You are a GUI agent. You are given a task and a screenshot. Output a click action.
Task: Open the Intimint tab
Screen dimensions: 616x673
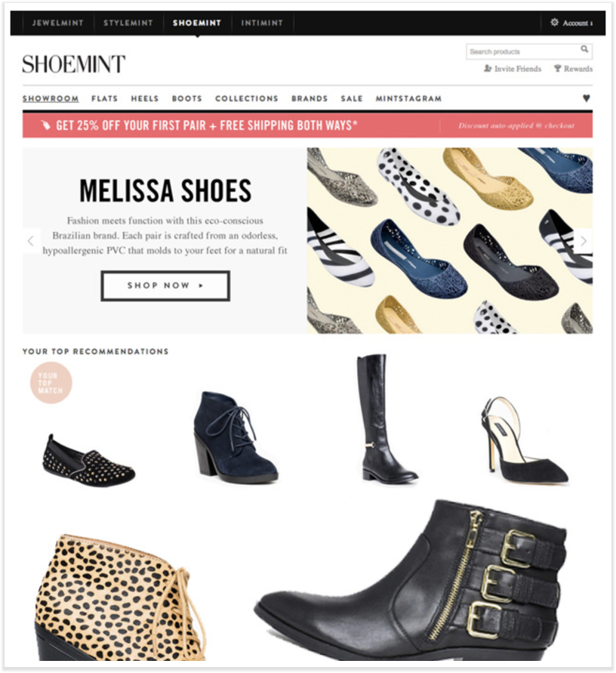[262, 23]
